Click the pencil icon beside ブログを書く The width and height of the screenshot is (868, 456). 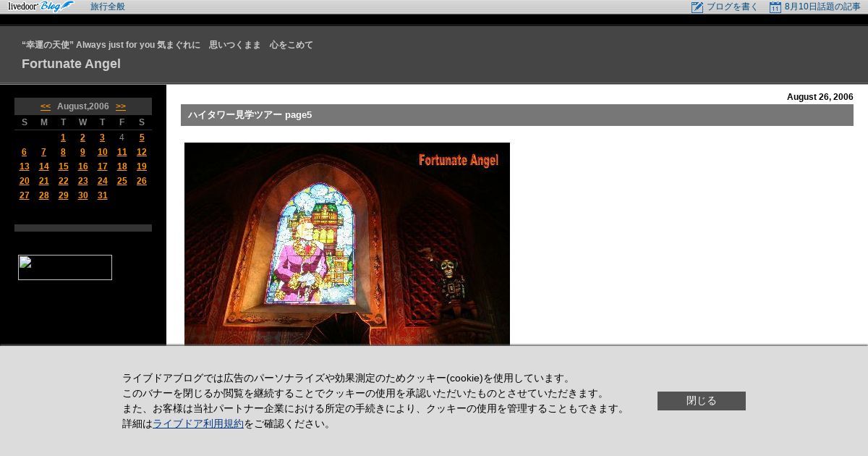point(697,7)
